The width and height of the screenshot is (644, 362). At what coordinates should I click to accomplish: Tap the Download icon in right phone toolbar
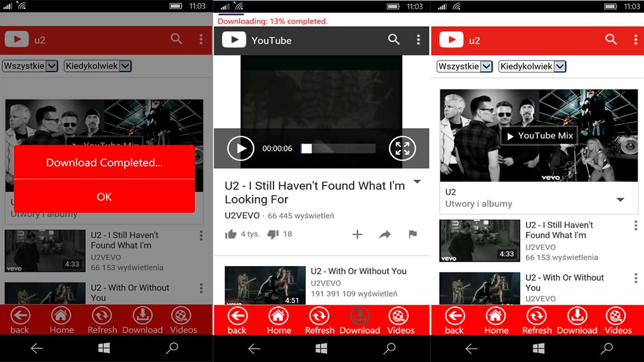(x=577, y=316)
